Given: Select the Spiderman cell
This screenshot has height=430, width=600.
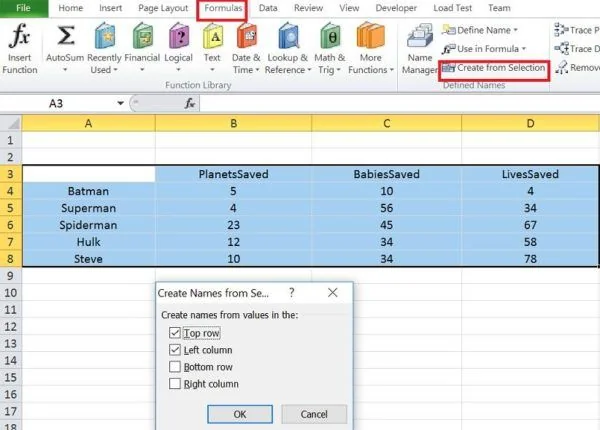Looking at the screenshot, I should click(x=88, y=225).
